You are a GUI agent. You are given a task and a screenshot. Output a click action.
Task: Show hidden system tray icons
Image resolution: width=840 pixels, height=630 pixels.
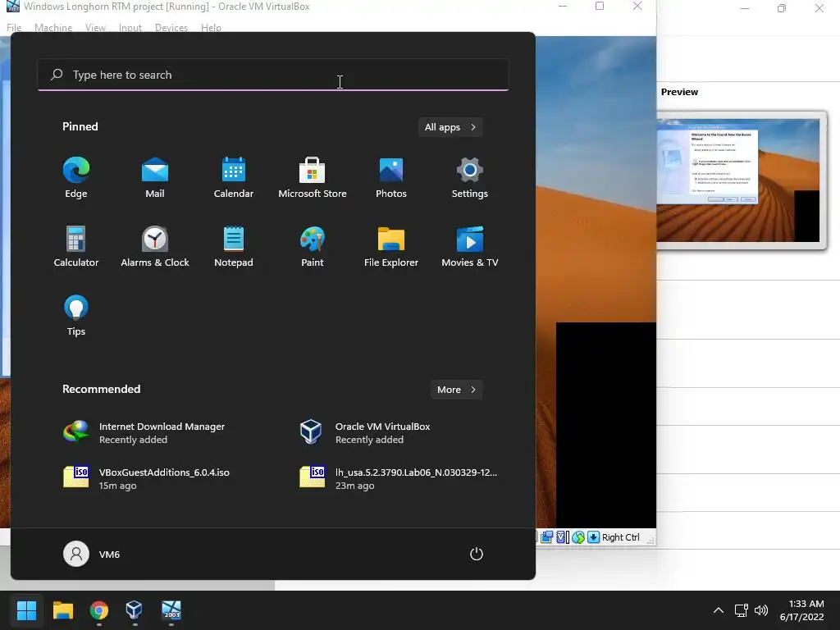click(719, 610)
